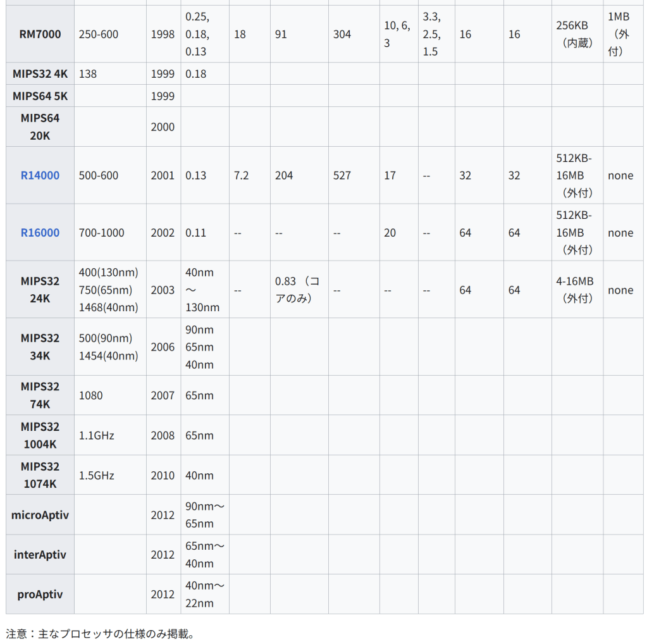The image size is (647, 644).
Task: Select the MIPS32 4K row header
Action: (x=40, y=74)
